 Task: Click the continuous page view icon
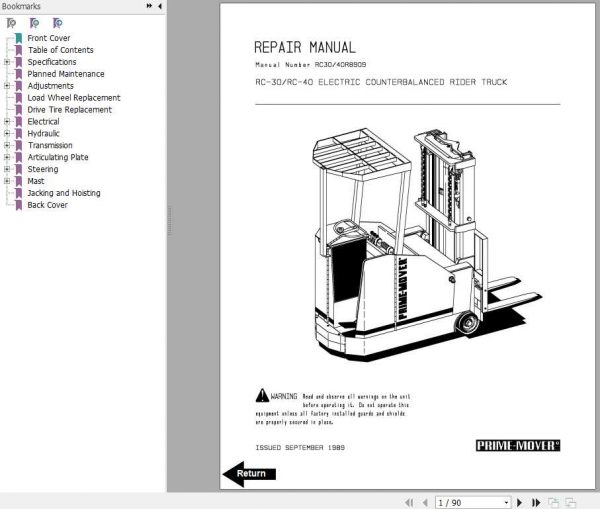571,502
